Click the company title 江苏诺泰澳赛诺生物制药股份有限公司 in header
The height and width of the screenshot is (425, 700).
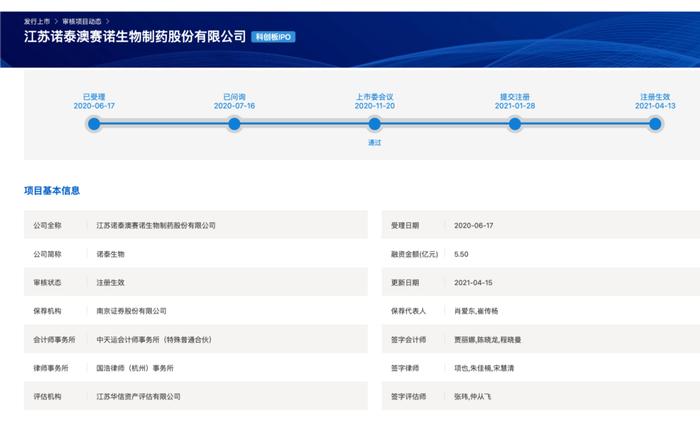(135, 36)
